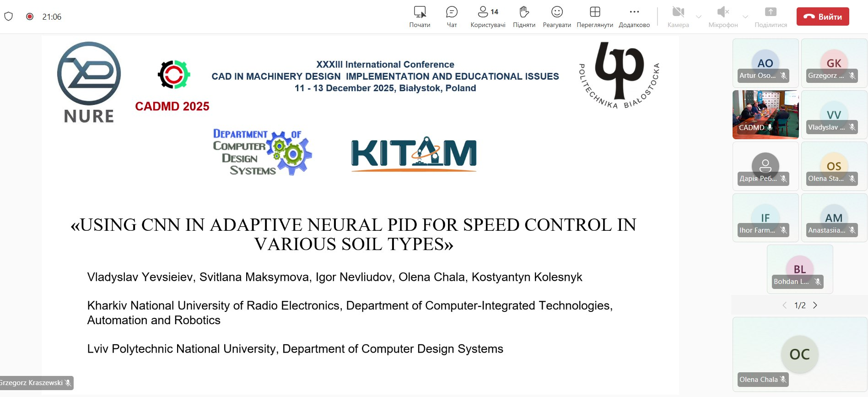Click the Вийти leave button
The height and width of the screenshot is (397, 868).
pos(822,16)
